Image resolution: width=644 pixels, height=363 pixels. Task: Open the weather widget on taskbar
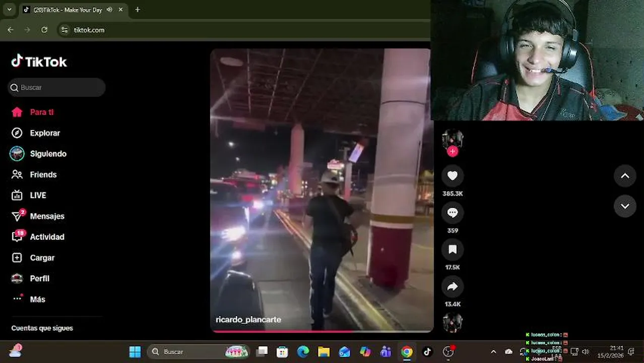click(x=15, y=351)
